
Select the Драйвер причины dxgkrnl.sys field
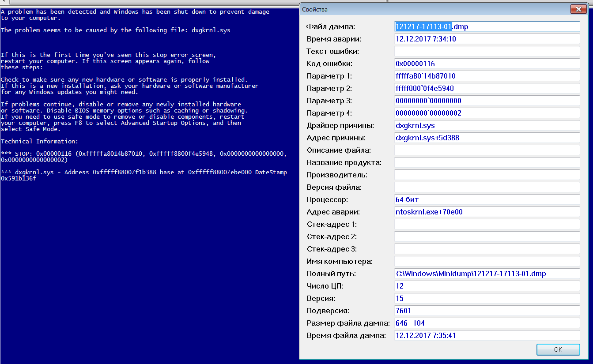(487, 125)
